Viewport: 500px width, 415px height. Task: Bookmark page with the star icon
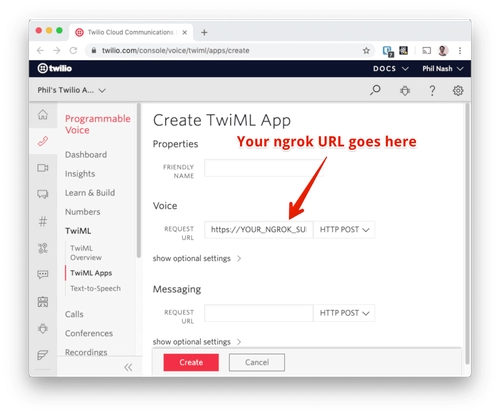pos(366,51)
